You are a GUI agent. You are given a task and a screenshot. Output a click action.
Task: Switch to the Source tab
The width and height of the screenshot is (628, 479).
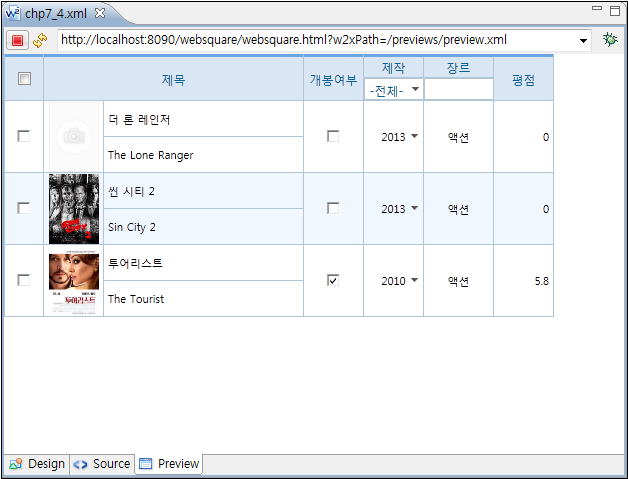pos(102,464)
